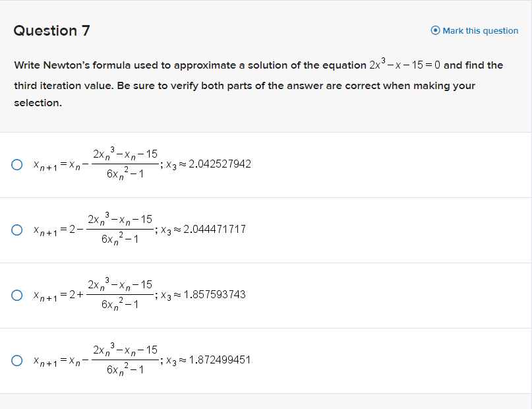The width and height of the screenshot is (532, 409).
Task: Click the Question 7 heading
Action: click(51, 30)
